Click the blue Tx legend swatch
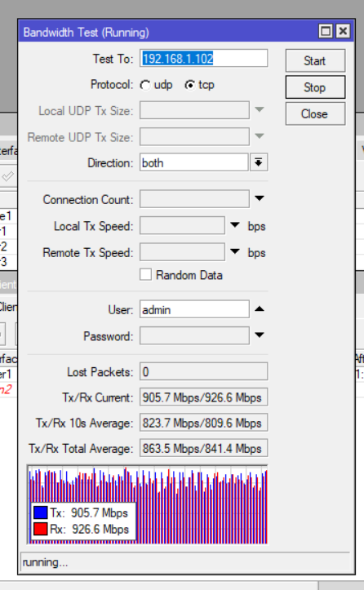This screenshot has height=590, width=364. pyautogui.click(x=41, y=512)
